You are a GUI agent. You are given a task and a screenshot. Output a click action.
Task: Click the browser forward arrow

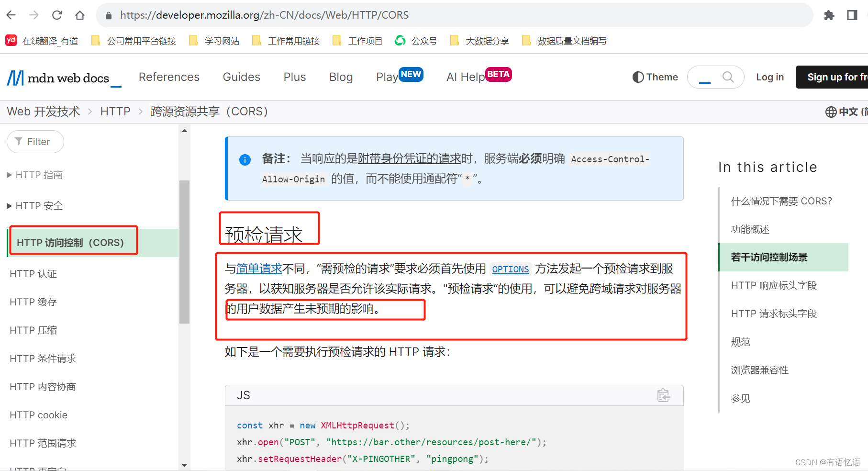[x=34, y=15]
